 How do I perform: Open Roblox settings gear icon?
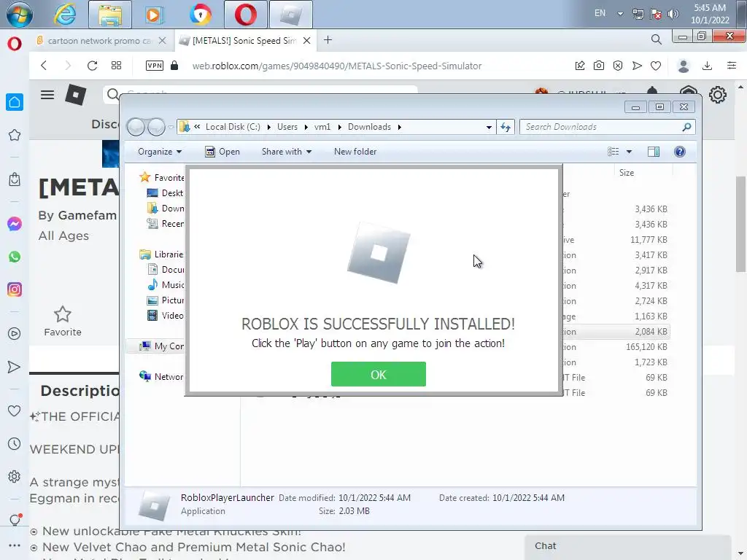(x=718, y=95)
